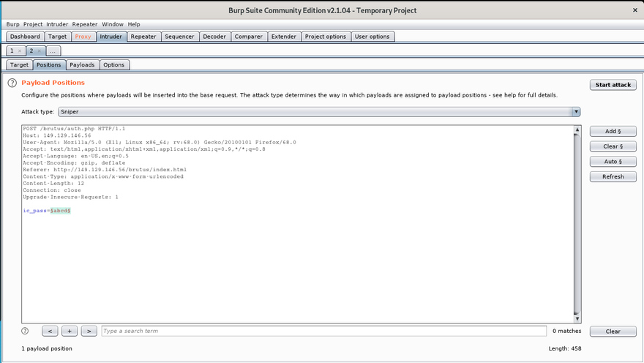Select Intruder attack tab 2
644x363 pixels.
pyautogui.click(x=31, y=51)
